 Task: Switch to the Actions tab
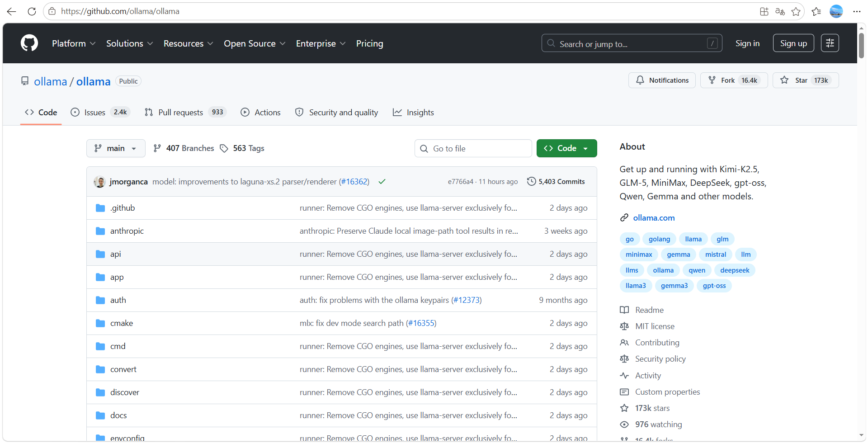[261, 112]
